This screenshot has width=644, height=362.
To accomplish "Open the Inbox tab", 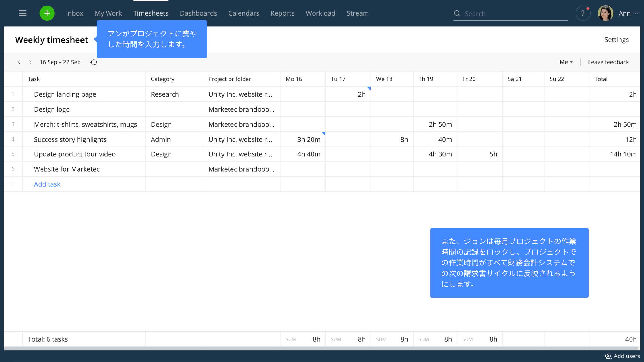I will tap(75, 13).
